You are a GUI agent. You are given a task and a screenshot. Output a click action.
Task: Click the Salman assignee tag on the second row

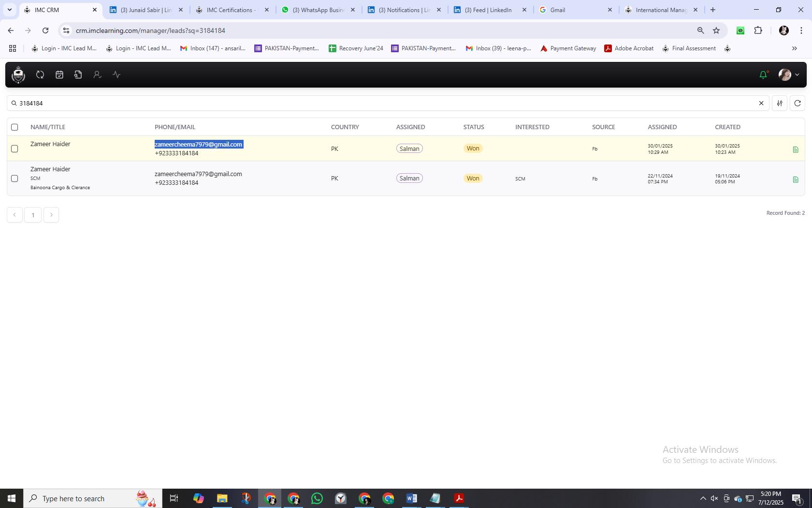click(409, 179)
